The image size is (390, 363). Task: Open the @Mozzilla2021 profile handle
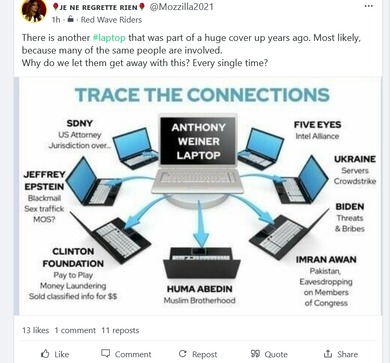pyautogui.click(x=181, y=7)
